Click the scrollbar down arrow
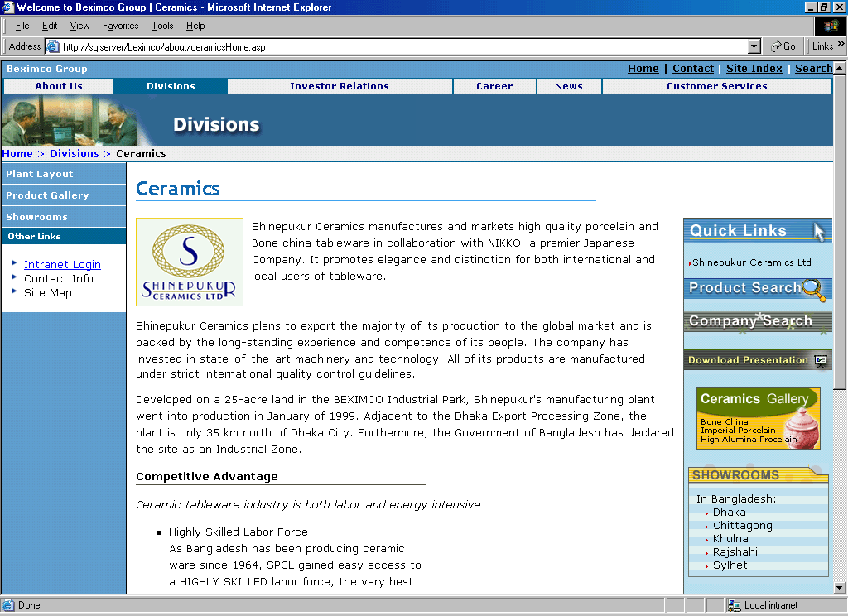 coord(840,587)
